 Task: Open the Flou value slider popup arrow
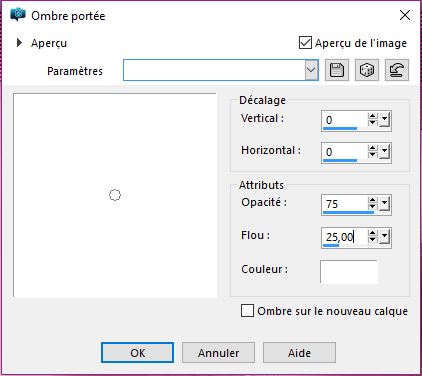[x=384, y=237]
